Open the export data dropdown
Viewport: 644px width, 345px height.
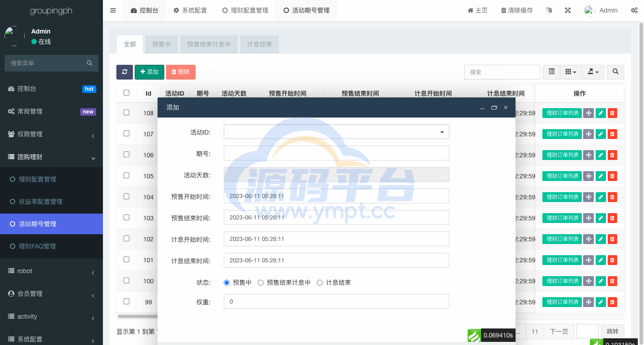click(593, 72)
